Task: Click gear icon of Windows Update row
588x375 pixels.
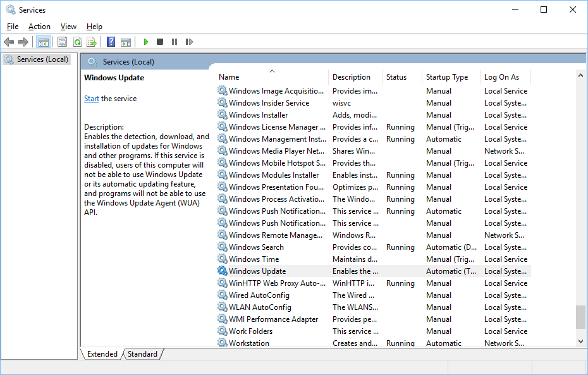Action: [x=223, y=271]
